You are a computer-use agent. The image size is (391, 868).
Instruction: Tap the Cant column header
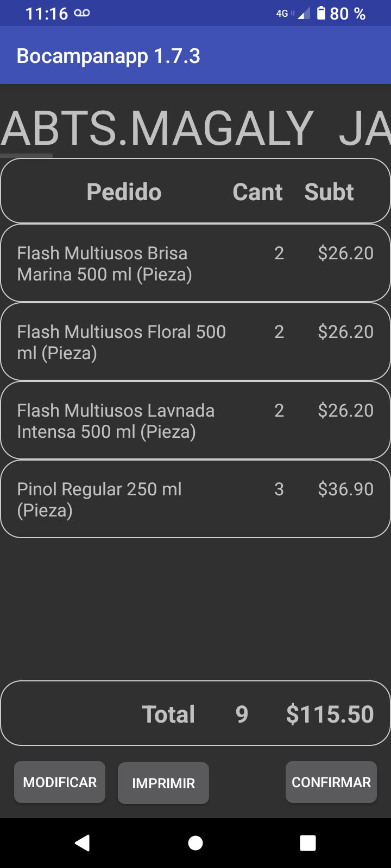point(257,192)
